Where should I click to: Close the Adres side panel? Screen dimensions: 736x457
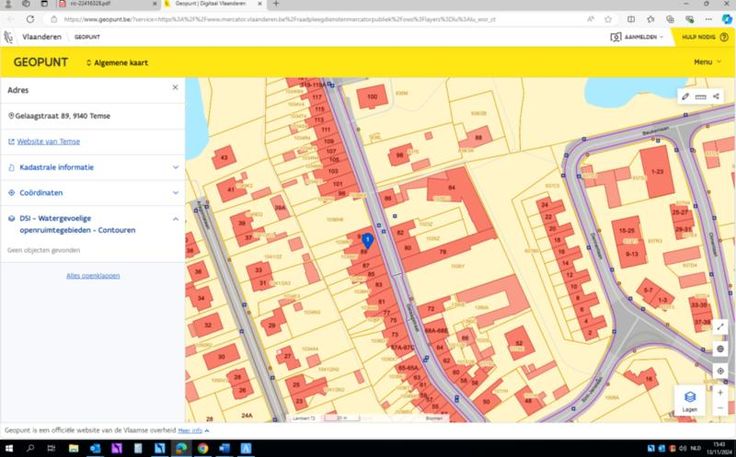pos(175,88)
